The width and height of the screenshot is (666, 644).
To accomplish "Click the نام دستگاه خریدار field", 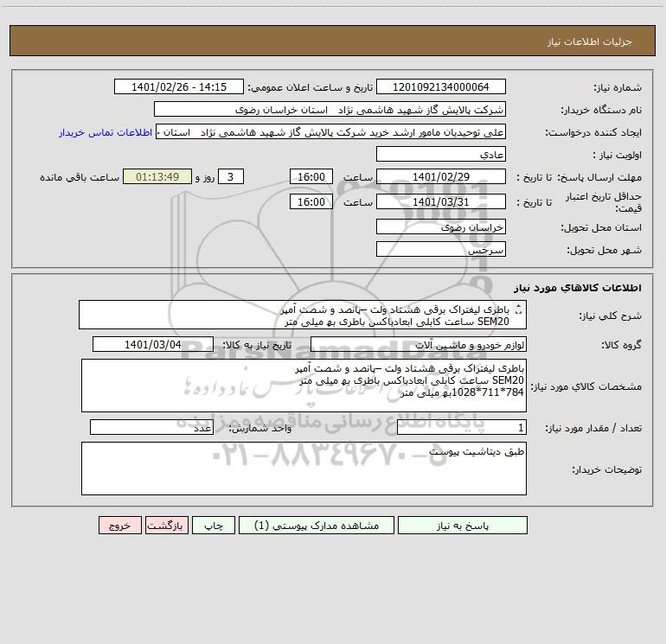I will pyautogui.click(x=330, y=109).
